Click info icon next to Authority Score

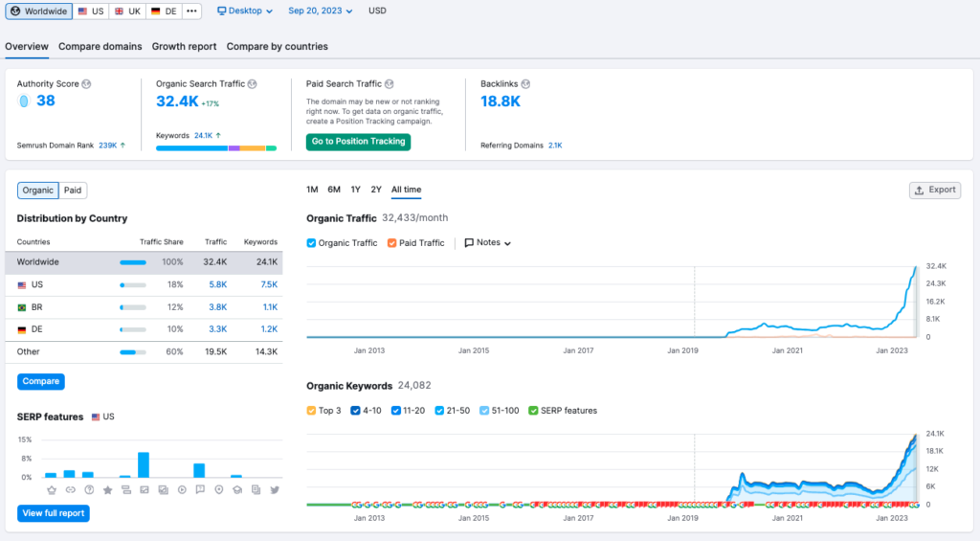86,84
